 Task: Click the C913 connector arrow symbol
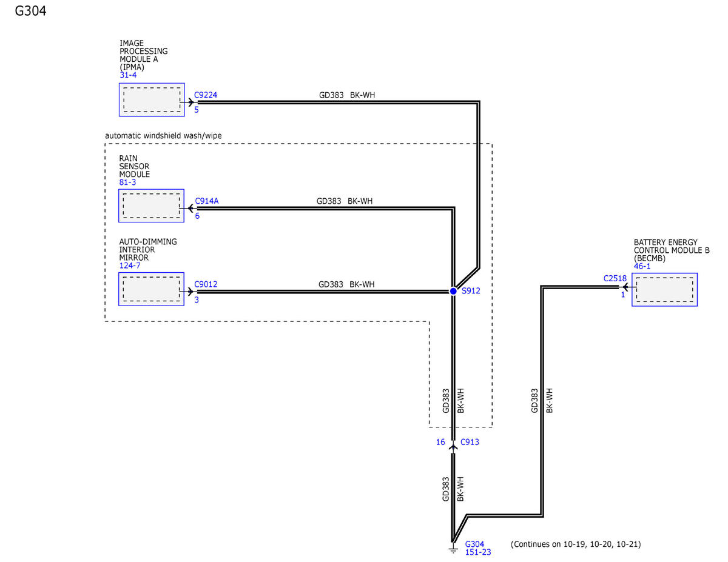[x=453, y=446]
